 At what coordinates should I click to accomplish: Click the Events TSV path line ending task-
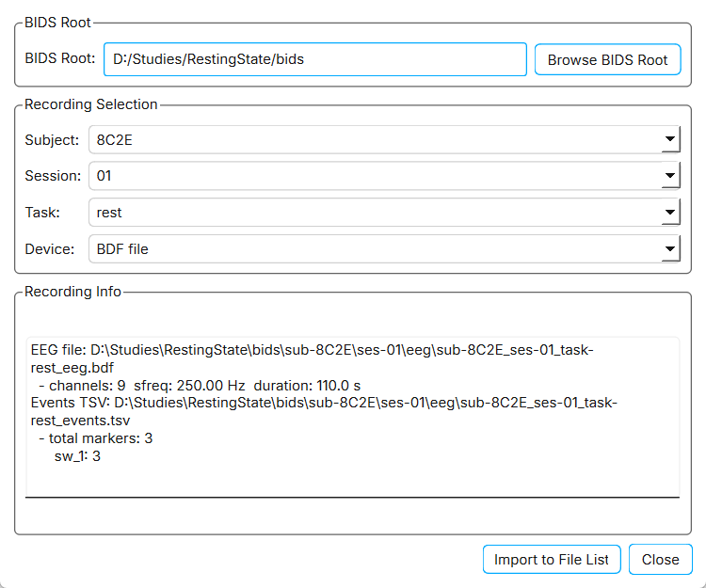[x=324, y=403]
